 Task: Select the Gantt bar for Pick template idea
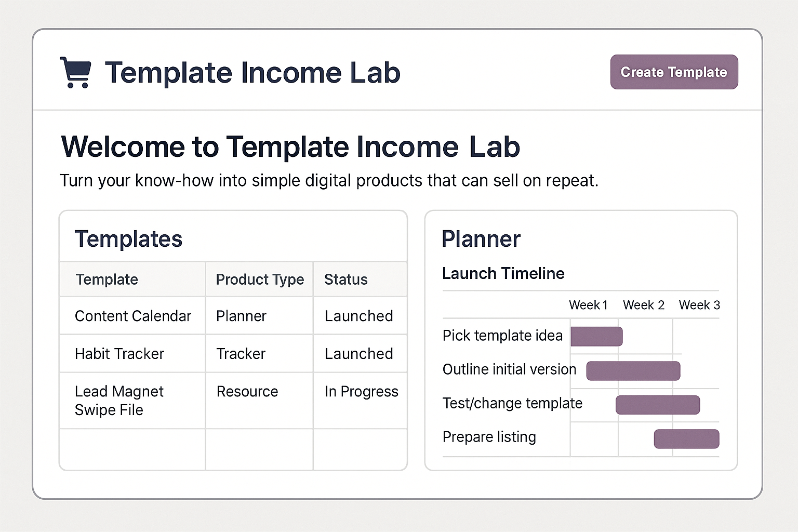tap(596, 336)
